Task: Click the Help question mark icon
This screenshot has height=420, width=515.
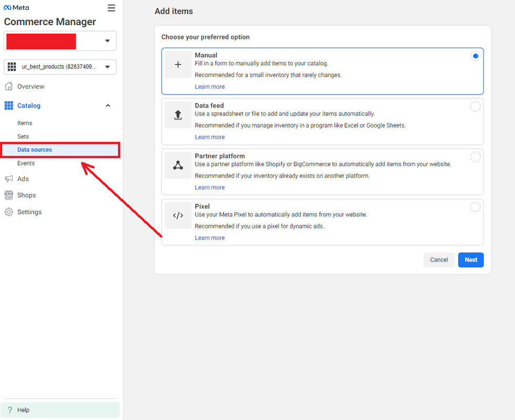Action: coord(10,410)
